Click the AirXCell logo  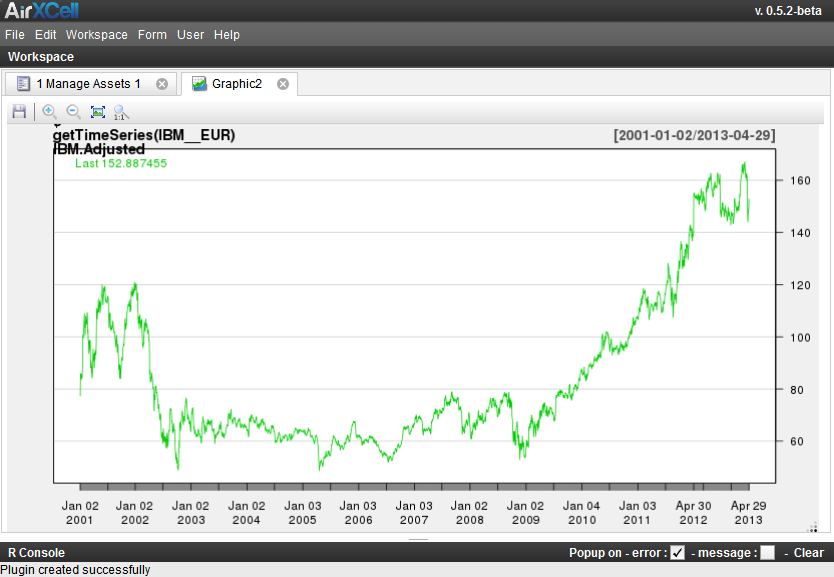(41, 10)
